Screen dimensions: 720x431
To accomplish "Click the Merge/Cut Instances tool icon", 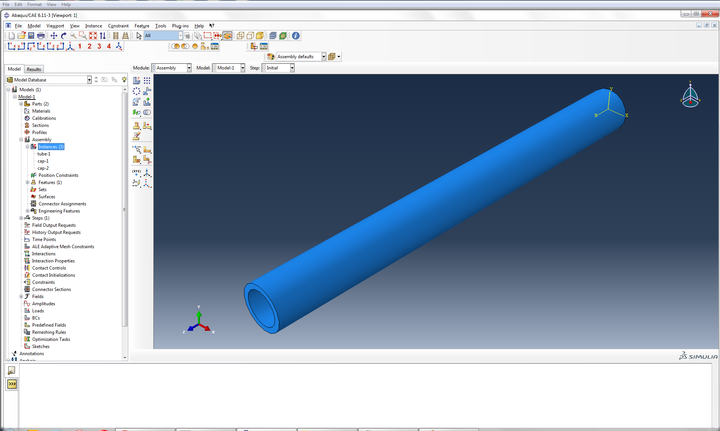I will pyautogui.click(x=147, y=112).
